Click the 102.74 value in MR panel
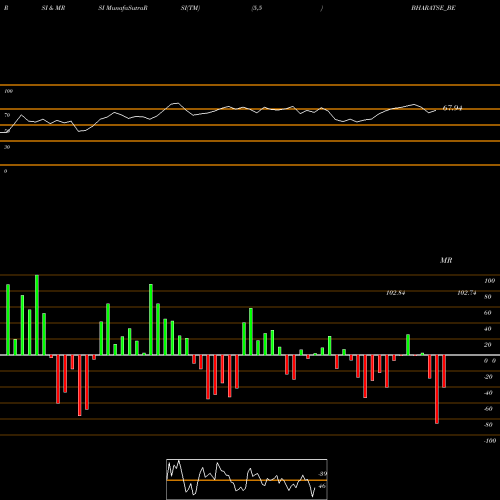Viewport: 500px width, 500px height. point(467,293)
